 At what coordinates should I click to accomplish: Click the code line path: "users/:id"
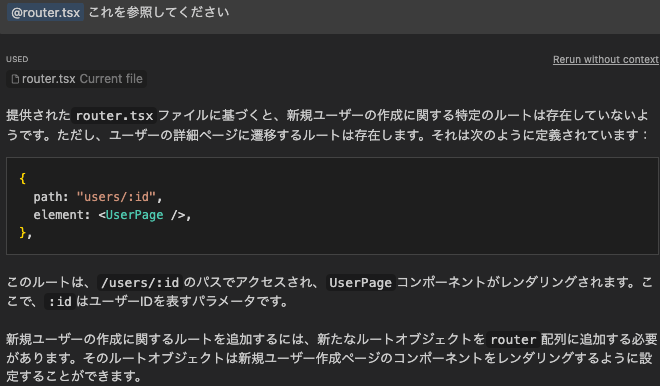[x=98, y=197]
